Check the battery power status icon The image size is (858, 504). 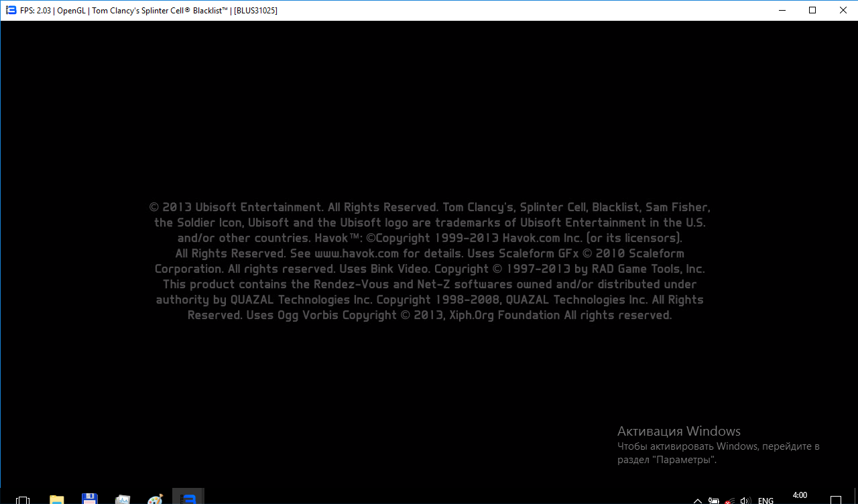(x=715, y=500)
